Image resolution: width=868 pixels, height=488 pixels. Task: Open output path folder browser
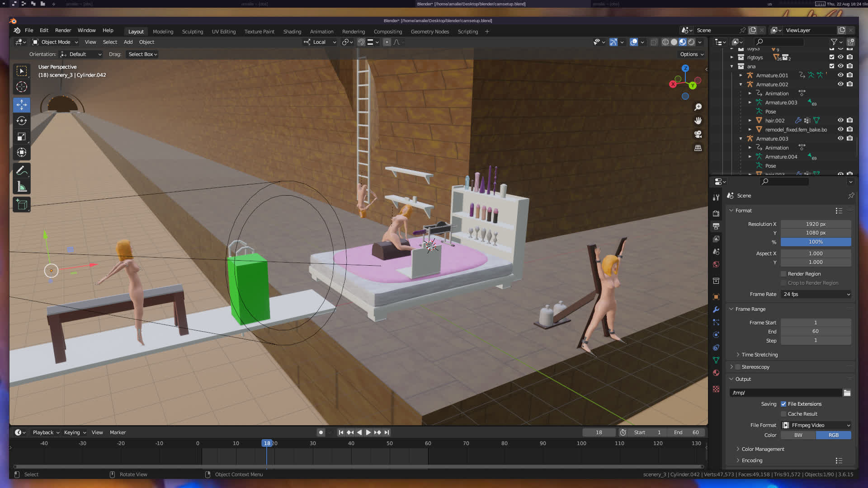(847, 393)
